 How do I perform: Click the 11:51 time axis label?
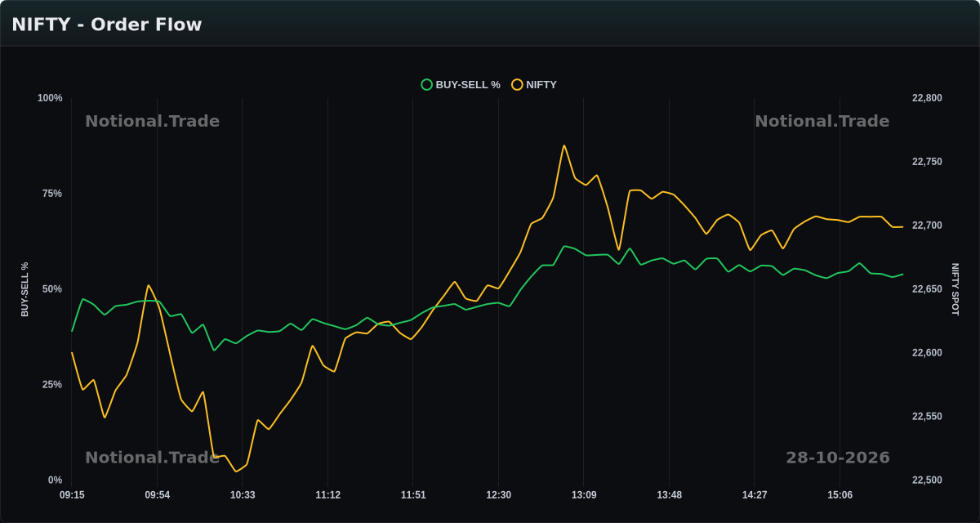pyautogui.click(x=413, y=495)
